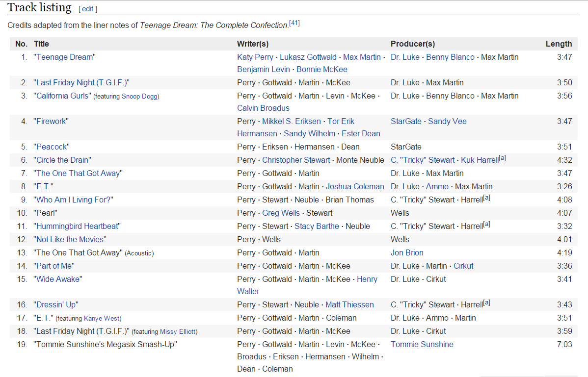The width and height of the screenshot is (588, 377).
Task: Open the Tommie Sunshine producer link
Action: click(x=422, y=344)
